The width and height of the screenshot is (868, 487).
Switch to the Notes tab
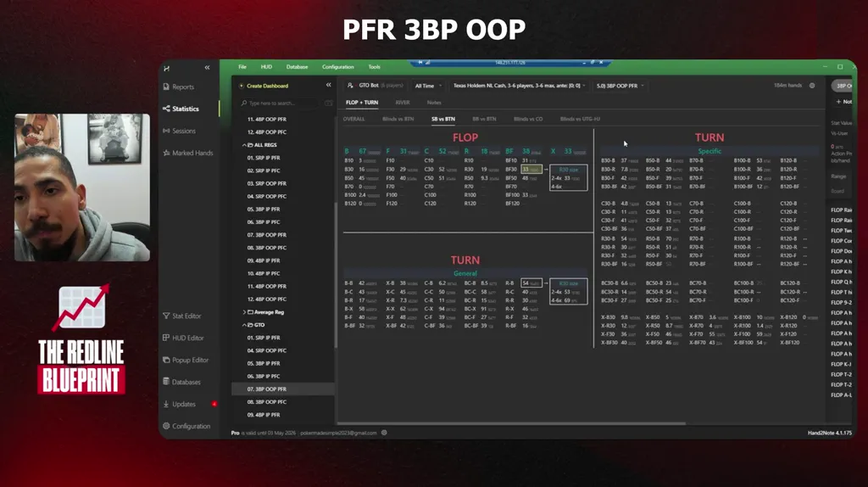434,103
